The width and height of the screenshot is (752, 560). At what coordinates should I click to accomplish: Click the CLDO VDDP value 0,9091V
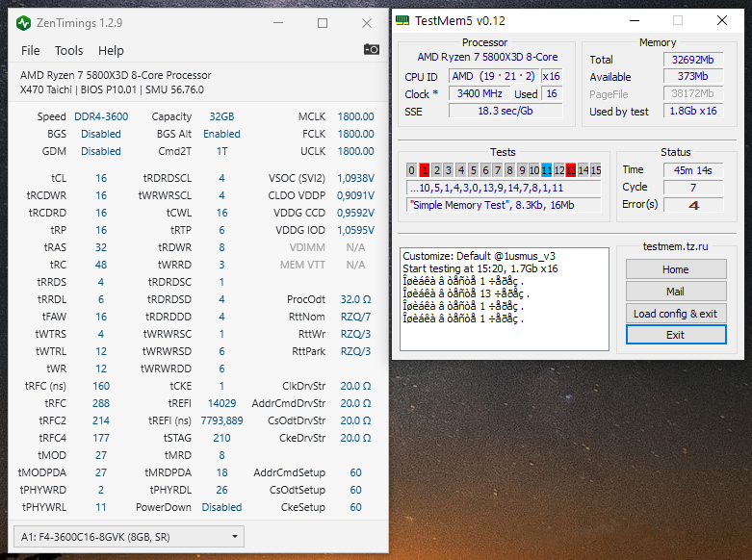[x=355, y=195]
